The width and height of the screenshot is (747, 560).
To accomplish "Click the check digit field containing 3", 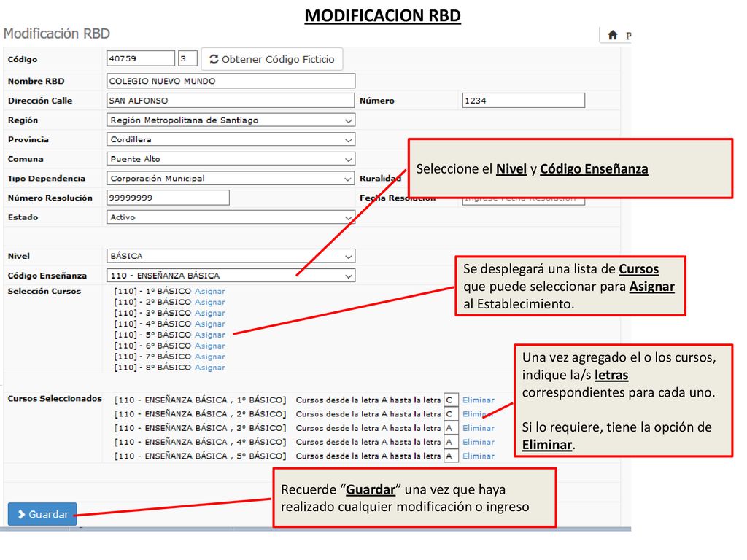I will [187, 58].
